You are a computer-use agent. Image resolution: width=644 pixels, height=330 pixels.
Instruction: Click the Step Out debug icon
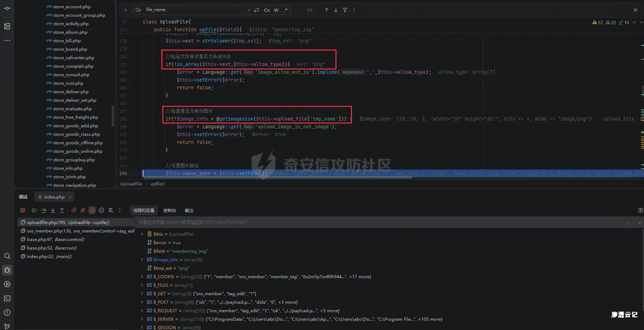point(62,210)
